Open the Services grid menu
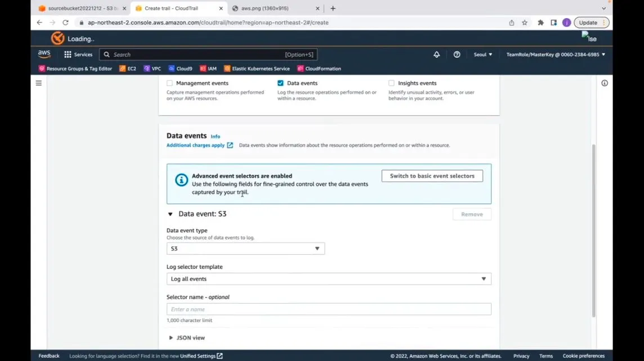This screenshot has height=361, width=644. coord(78,54)
